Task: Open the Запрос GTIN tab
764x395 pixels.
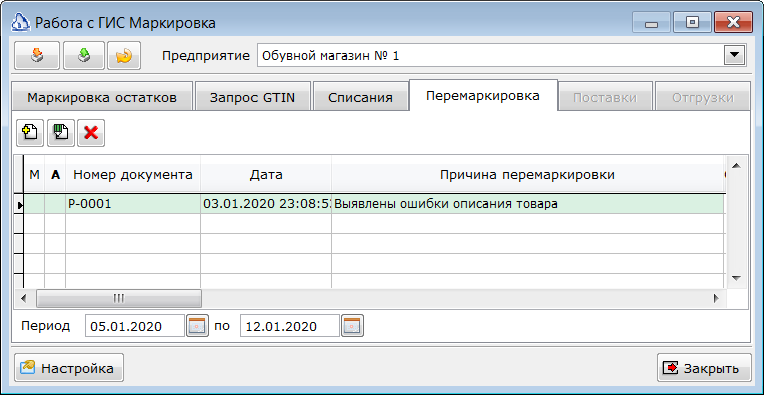Action: (252, 97)
